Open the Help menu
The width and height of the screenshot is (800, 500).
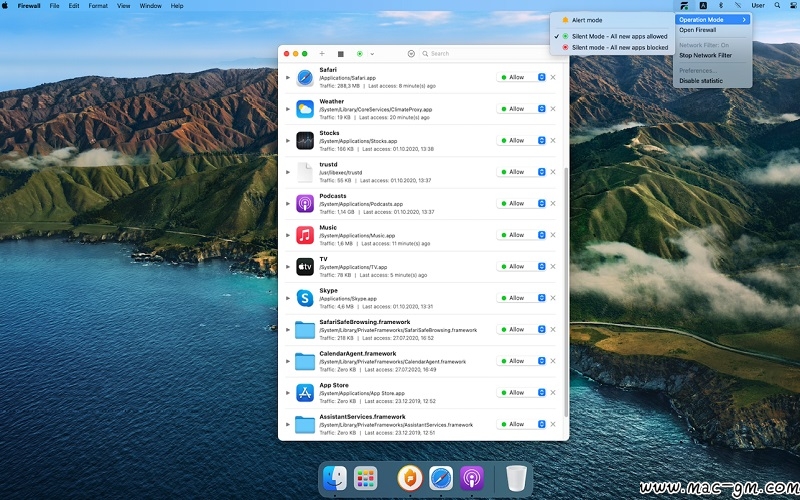click(177, 6)
